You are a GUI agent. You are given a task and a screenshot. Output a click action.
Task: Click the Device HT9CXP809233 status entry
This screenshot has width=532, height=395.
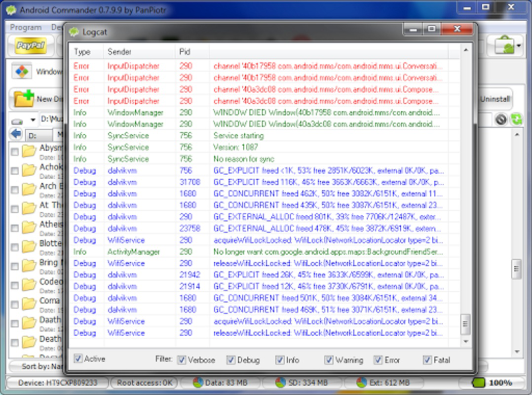pyautogui.click(x=57, y=383)
